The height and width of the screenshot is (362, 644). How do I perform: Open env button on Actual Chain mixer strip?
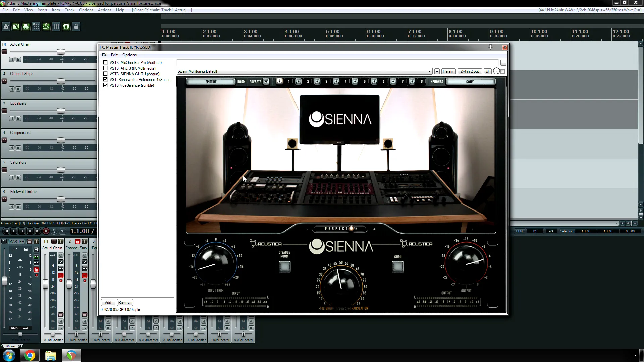61,268
